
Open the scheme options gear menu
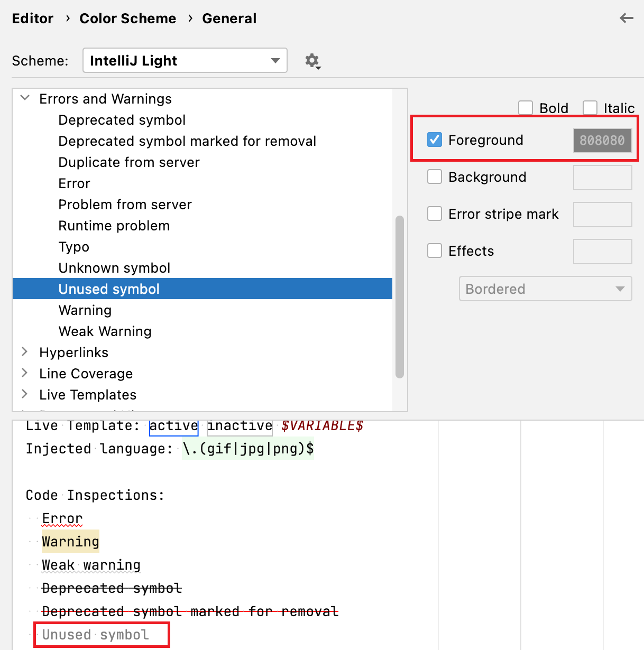coord(312,60)
